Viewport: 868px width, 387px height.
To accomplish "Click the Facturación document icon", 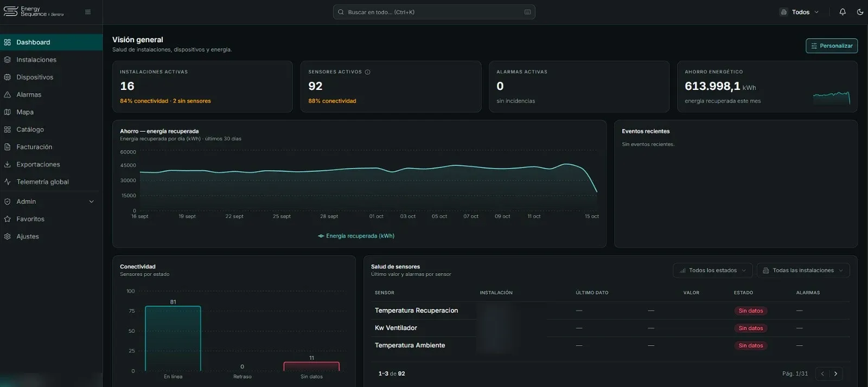I will point(8,147).
